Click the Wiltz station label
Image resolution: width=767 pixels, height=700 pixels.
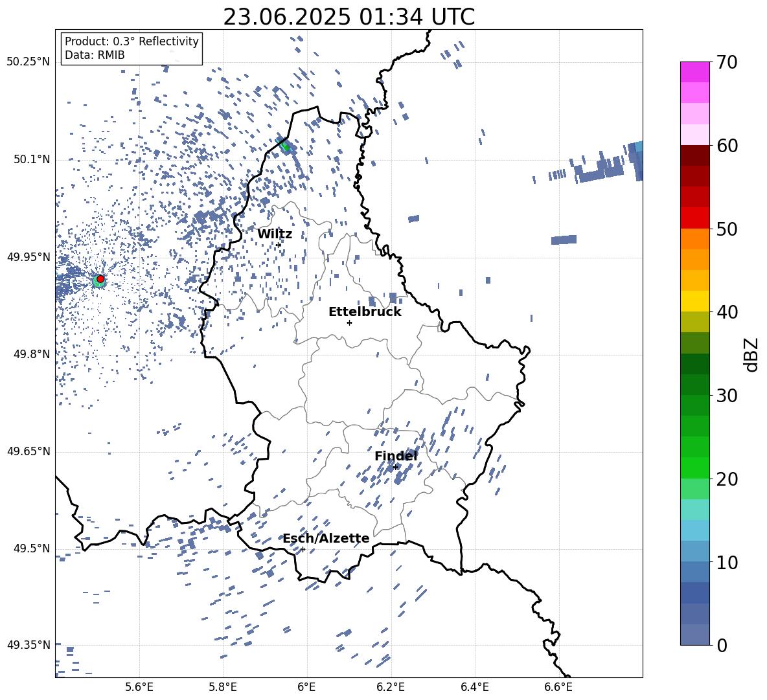pyautogui.click(x=275, y=234)
